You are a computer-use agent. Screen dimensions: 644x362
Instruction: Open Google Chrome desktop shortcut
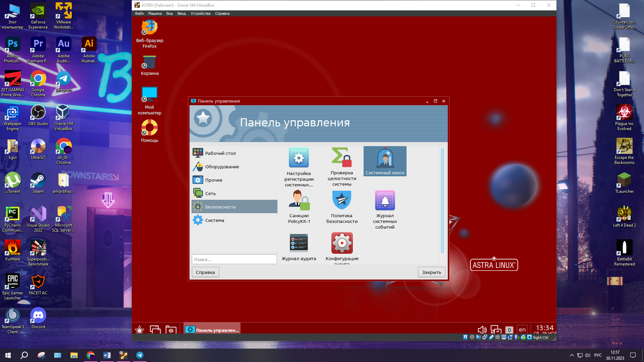coord(38,84)
